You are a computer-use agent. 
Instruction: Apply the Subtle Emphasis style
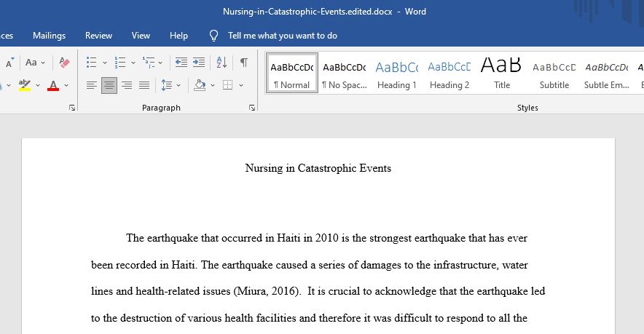(607, 73)
